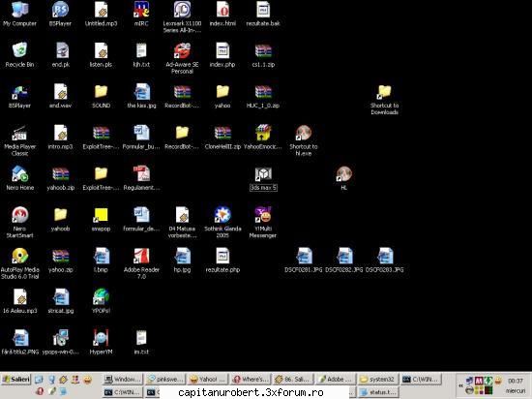Image resolution: width=532 pixels, height=399 pixels.
Task: Switch to the Adobe taskbar button
Action: tap(336, 379)
